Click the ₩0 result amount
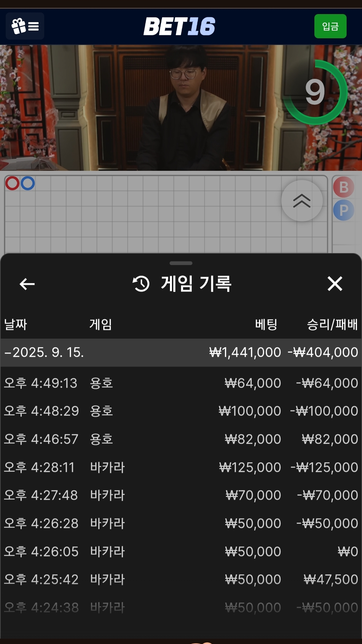 tap(348, 551)
